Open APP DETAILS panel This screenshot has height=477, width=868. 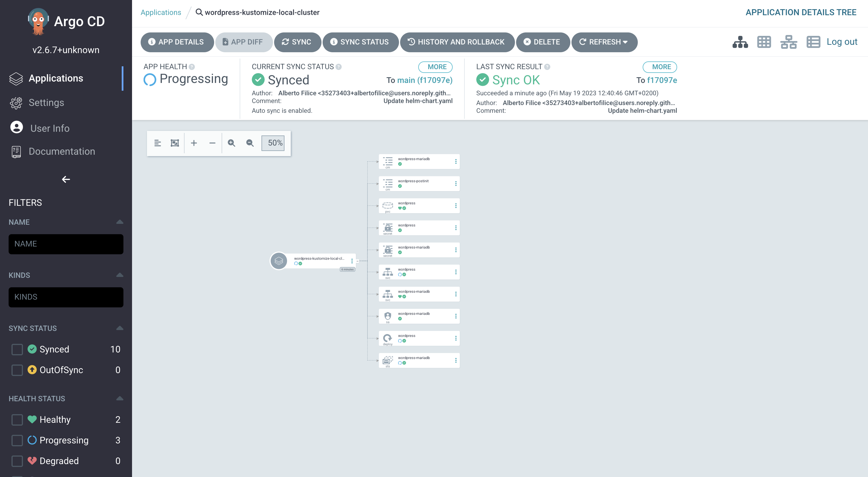coord(177,42)
